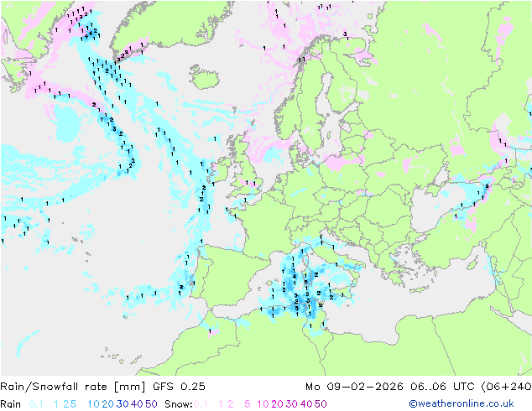532x411 pixels.
Task: Click the "(06+240" forecast offset text
Action: point(506,387)
